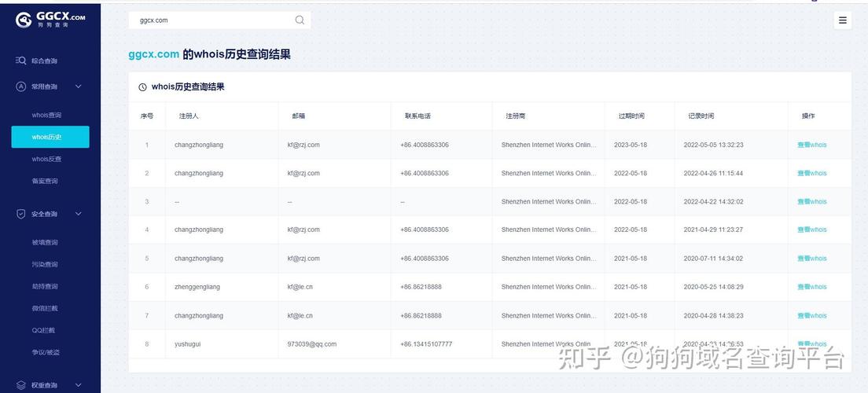
Task: Click record time 2022-05-05 13:32:23
Action: click(x=713, y=145)
